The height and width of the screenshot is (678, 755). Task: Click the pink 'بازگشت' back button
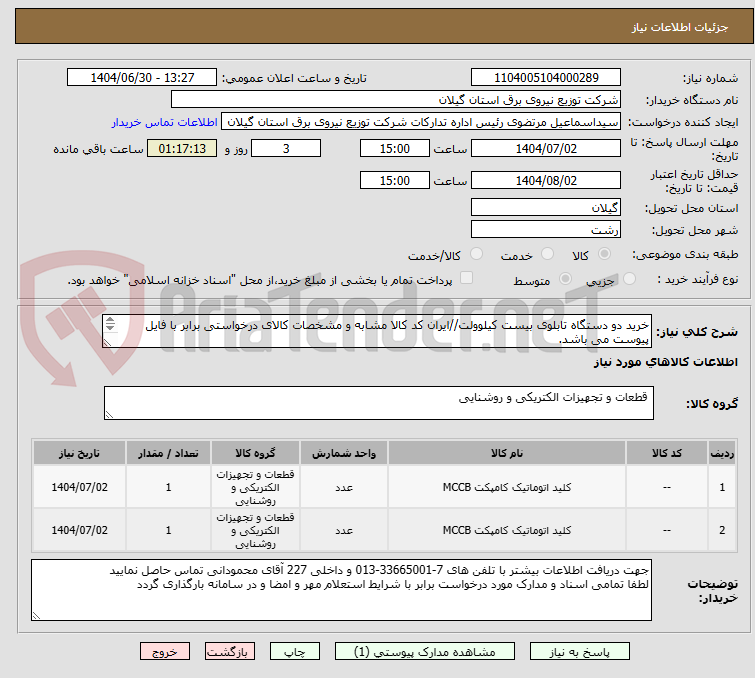click(230, 651)
